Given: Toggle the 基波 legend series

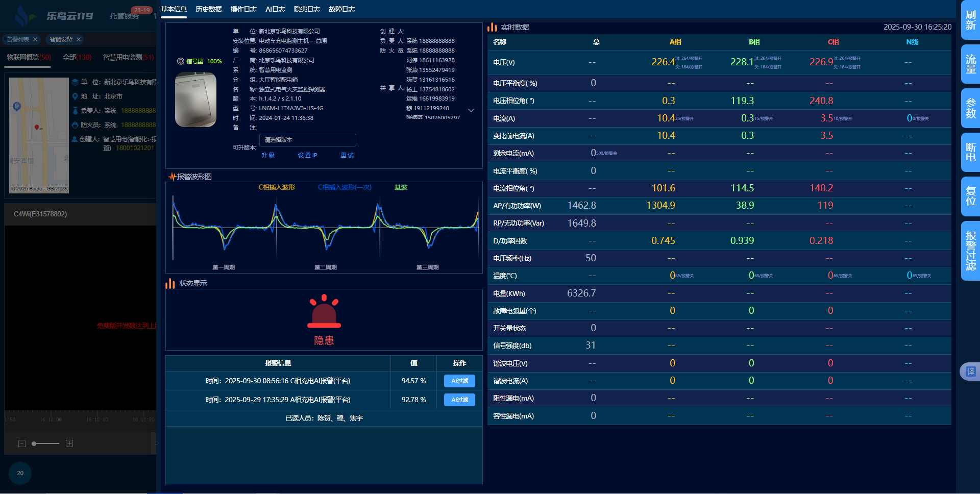Looking at the screenshot, I should (401, 187).
